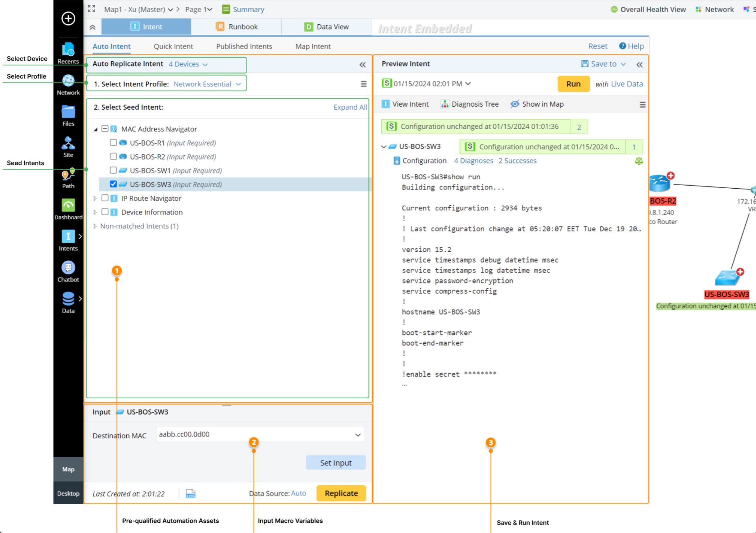Open the Network Essential profile dropdown
The image size is (756, 533).
coord(207,84)
